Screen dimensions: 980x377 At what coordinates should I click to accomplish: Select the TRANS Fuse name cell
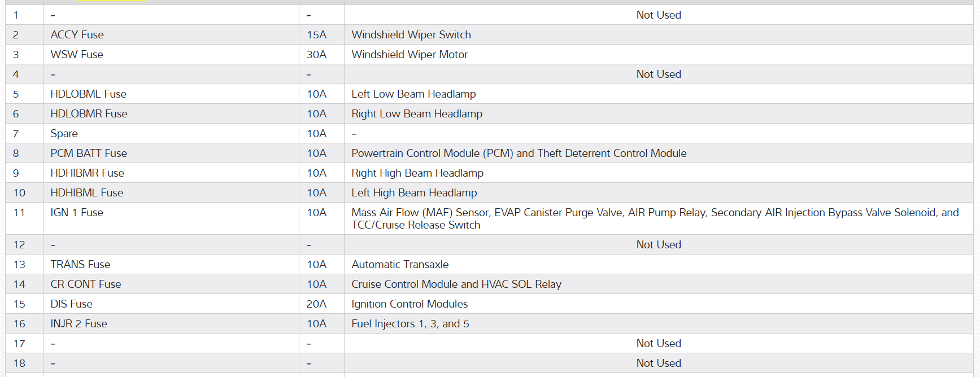click(x=80, y=264)
